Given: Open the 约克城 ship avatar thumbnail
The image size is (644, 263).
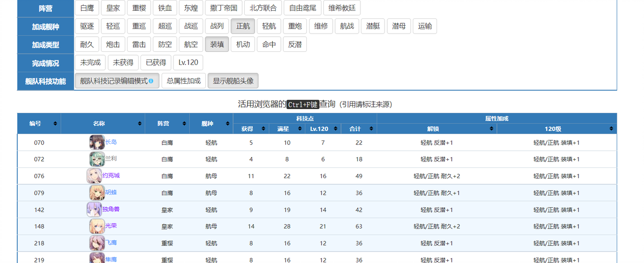Looking at the screenshot, I should point(94,176).
